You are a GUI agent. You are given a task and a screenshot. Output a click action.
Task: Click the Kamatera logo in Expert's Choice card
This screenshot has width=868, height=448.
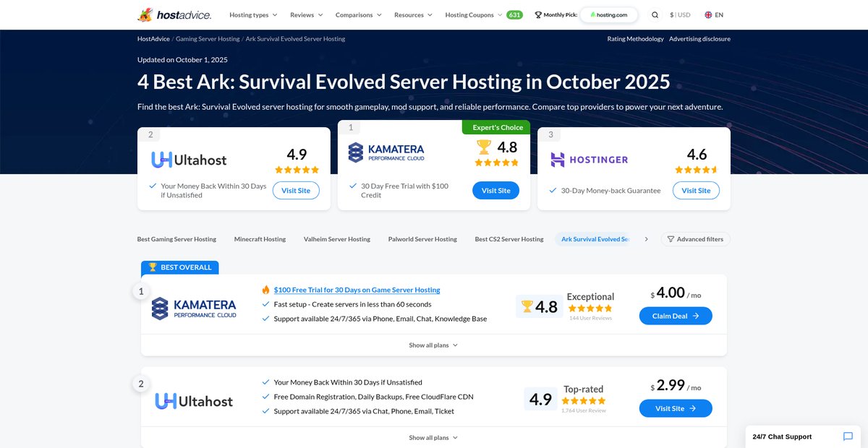click(386, 152)
